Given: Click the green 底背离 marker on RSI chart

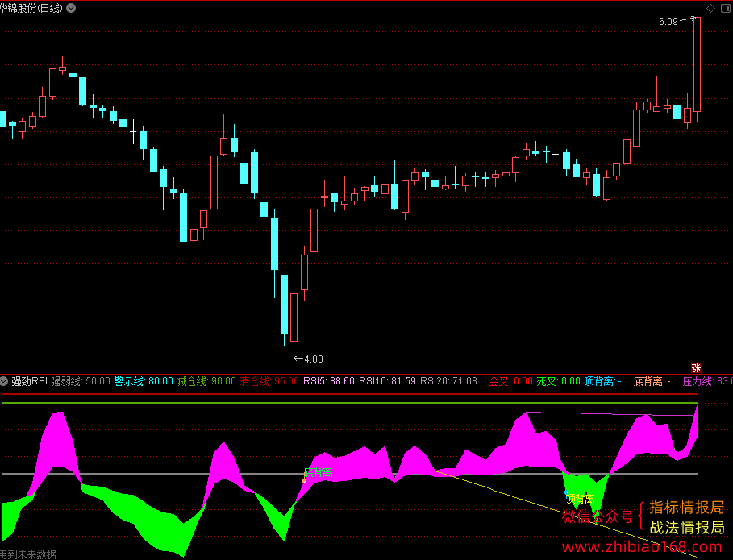Looking at the screenshot, I should point(319,473).
